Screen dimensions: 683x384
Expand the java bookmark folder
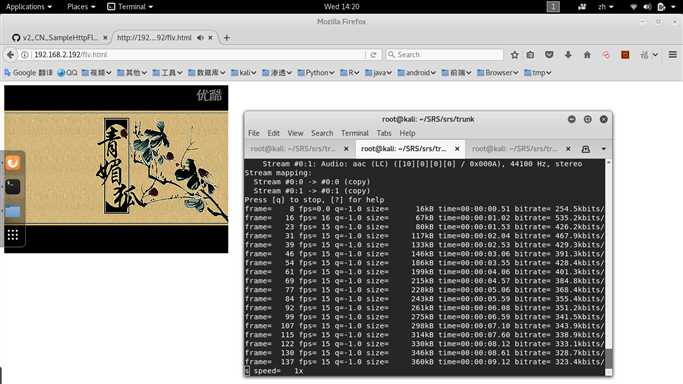point(378,73)
